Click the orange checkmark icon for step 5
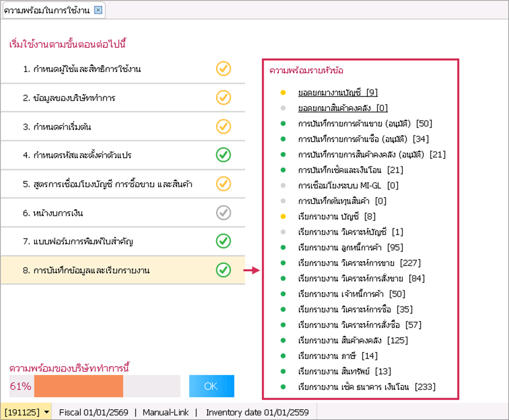 point(224,184)
